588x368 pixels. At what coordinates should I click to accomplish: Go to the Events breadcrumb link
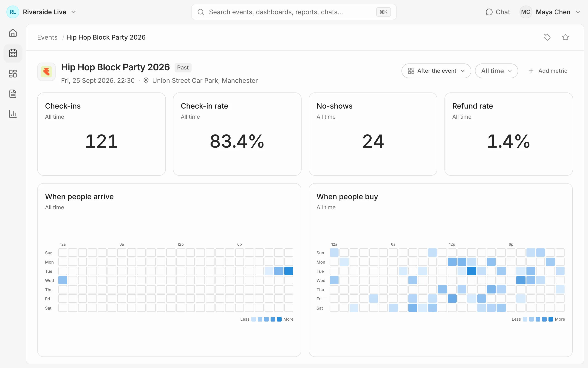(x=47, y=37)
